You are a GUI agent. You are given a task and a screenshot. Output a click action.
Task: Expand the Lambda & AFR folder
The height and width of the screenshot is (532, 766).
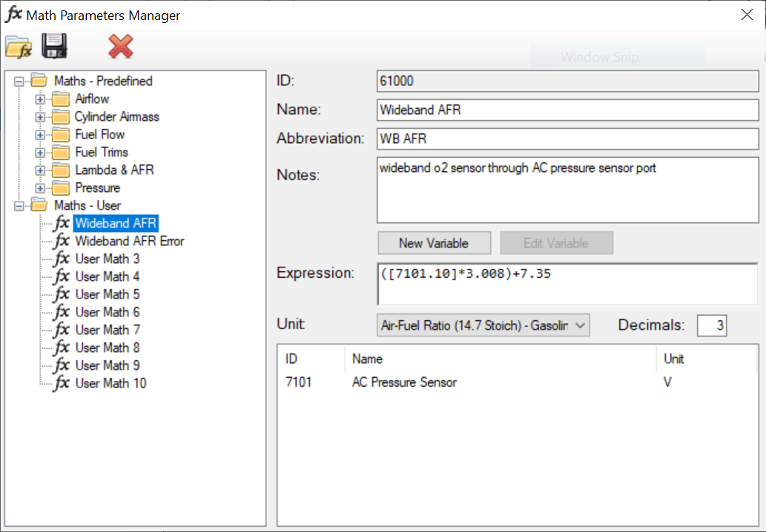point(40,170)
